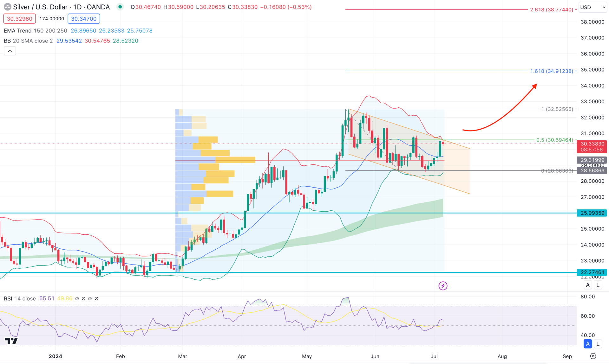Click the 1 (32.52565) Fibonacci label
This screenshot has width=609, height=364.
click(557, 109)
